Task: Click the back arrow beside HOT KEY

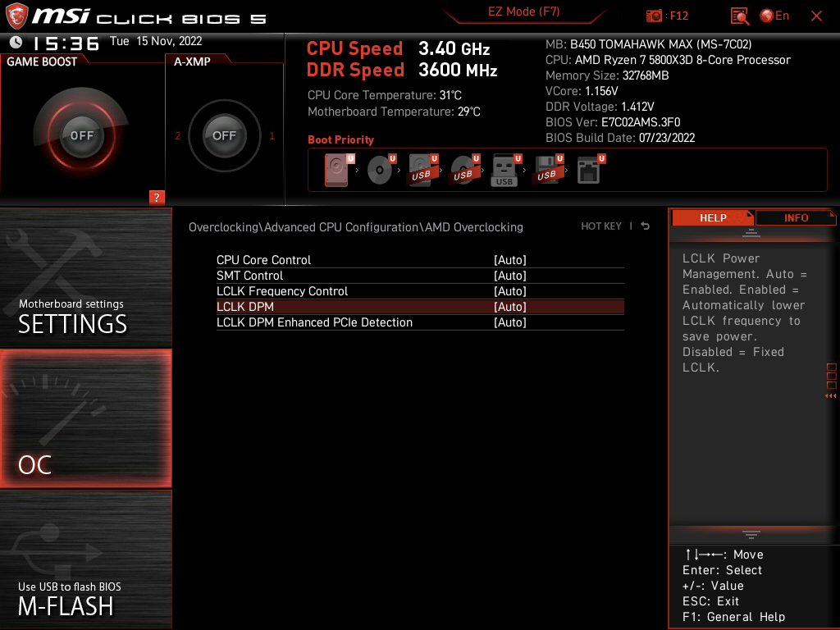Action: click(x=646, y=226)
